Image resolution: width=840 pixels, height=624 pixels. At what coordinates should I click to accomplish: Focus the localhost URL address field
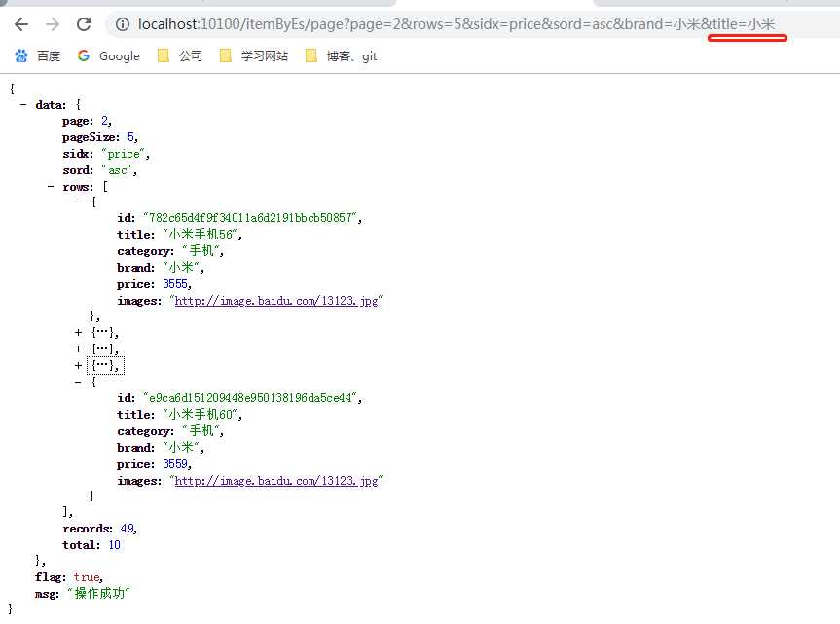coord(457,24)
